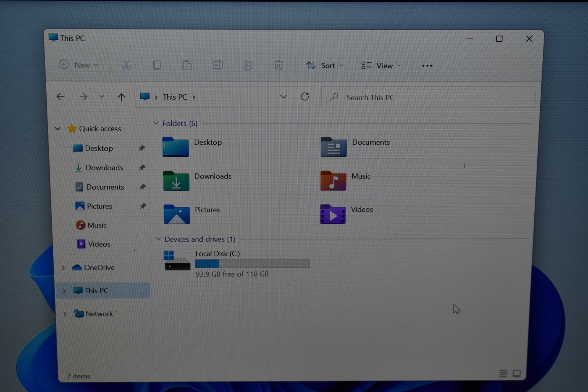Switch to details view icon in status bar
This screenshot has width=588, height=392.
503,373
